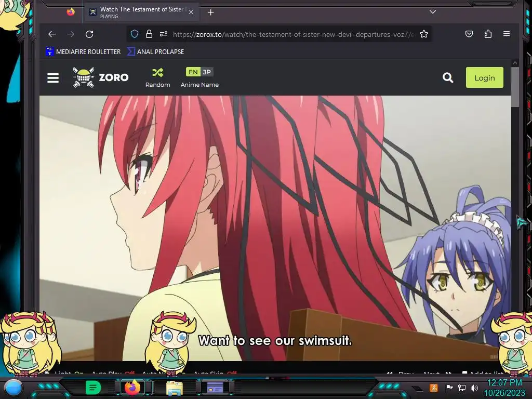Open Firefox View pinned icon
Viewport: 532px width, 399px height.
(x=71, y=12)
